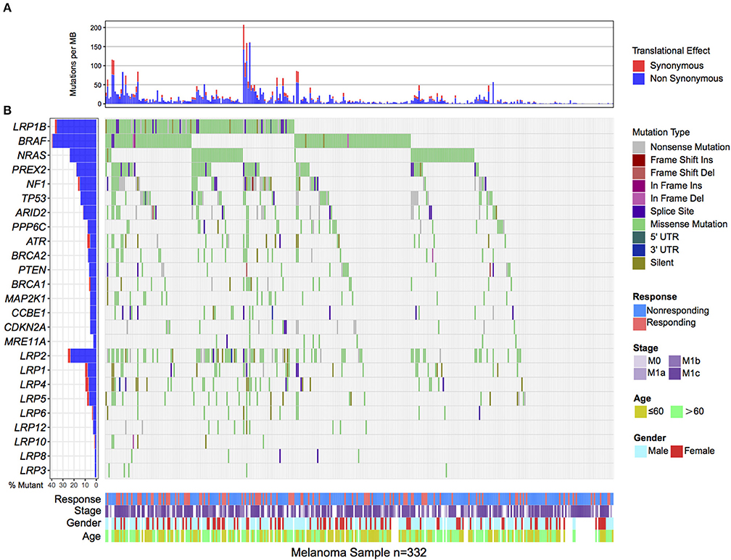The height and width of the screenshot is (560, 731).
Task: Pick the Frame Shift Del legend swatch
Action: pyautogui.click(x=639, y=173)
